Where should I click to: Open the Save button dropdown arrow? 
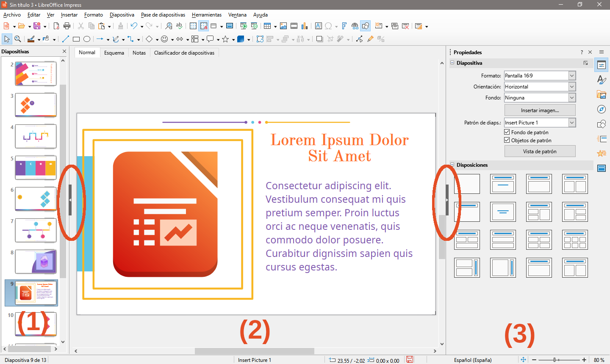[45, 26]
